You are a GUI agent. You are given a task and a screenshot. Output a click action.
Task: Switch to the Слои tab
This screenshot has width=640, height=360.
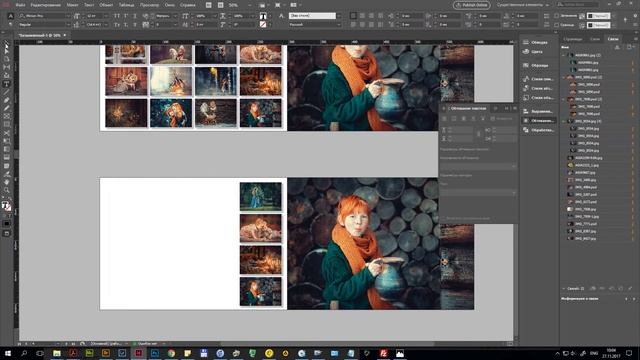click(595, 39)
